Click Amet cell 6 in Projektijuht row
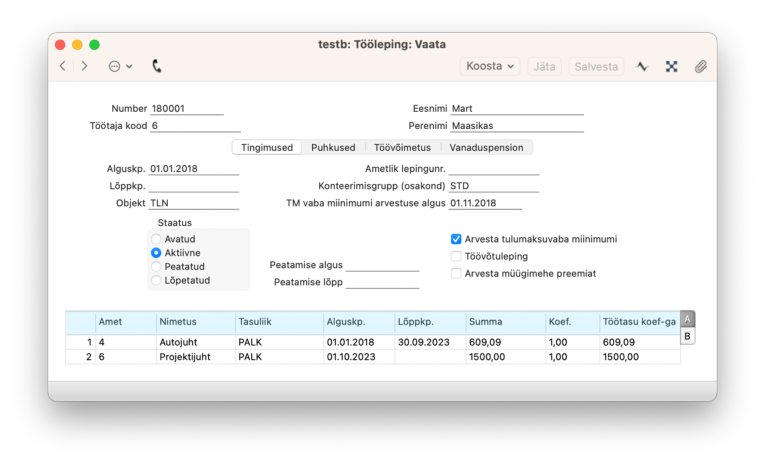 [126, 357]
